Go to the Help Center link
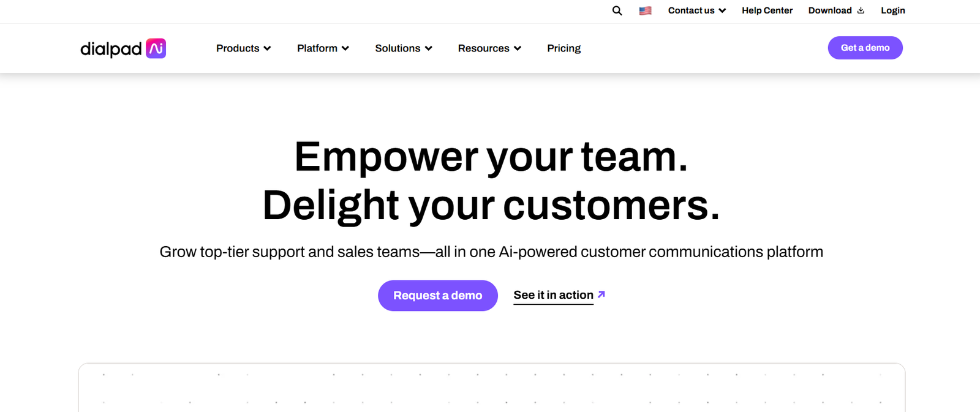 tap(767, 10)
